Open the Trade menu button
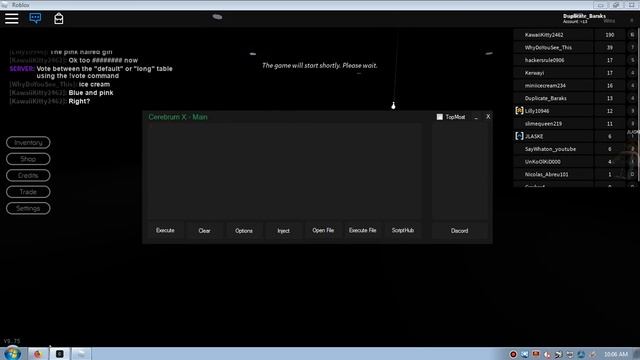Image resolution: width=640 pixels, height=360 pixels. click(x=28, y=192)
